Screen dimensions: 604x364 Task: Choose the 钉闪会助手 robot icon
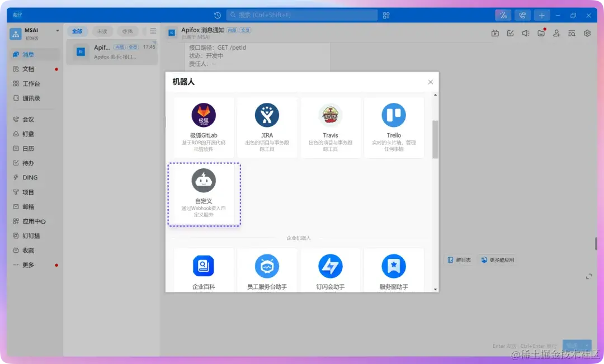click(331, 266)
